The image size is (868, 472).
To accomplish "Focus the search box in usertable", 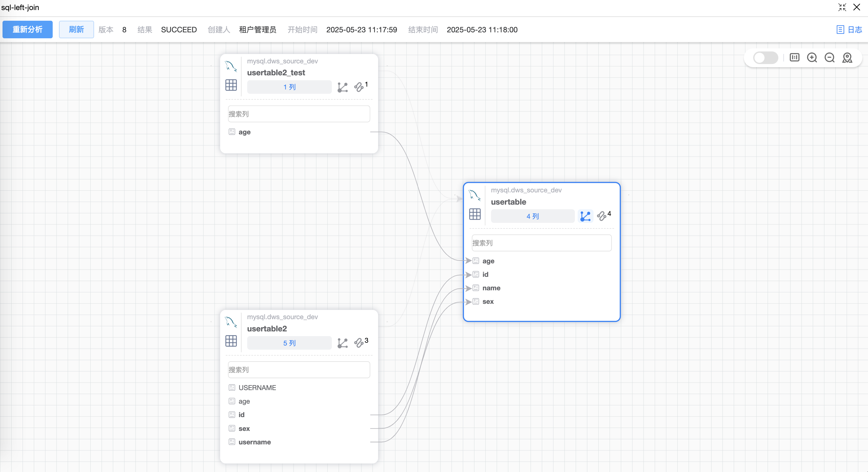I will (541, 243).
